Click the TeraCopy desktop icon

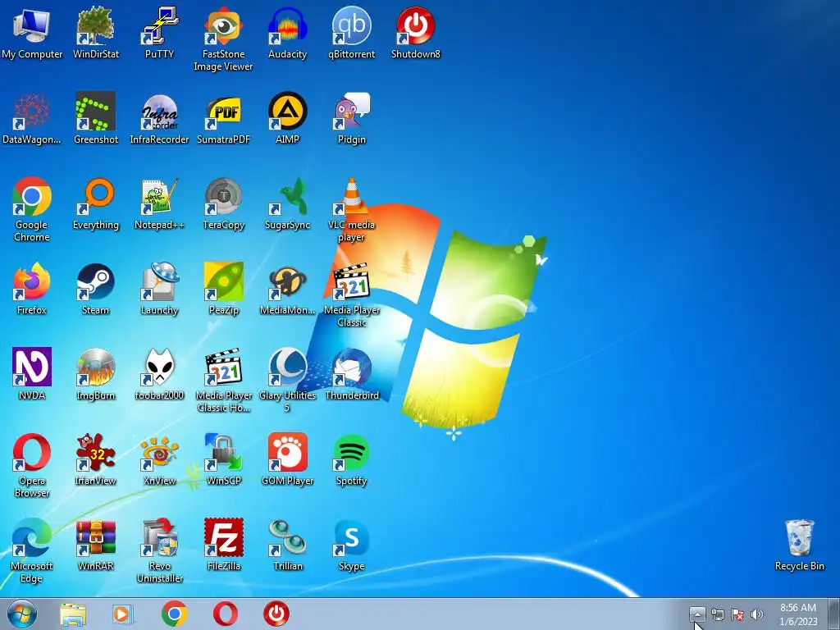223,203
